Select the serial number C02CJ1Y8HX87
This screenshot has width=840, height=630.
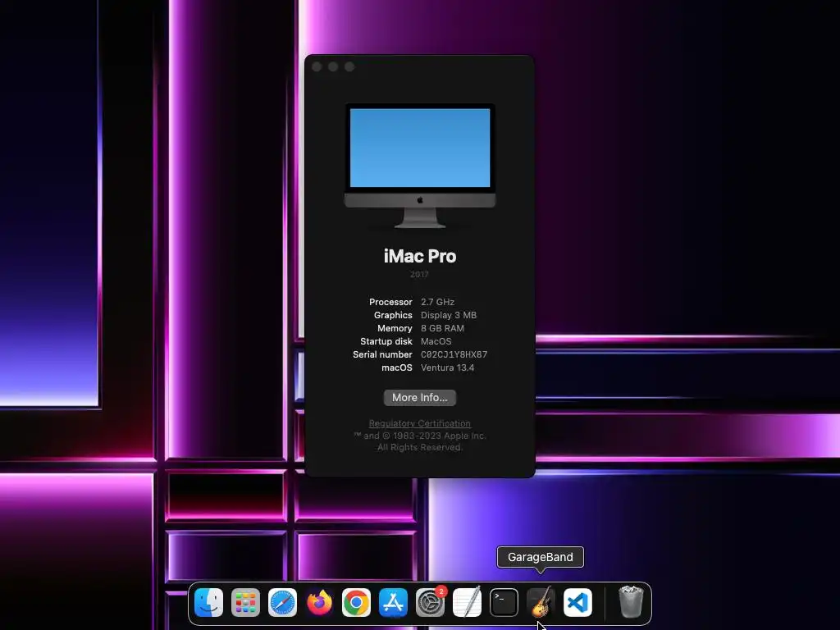point(454,354)
